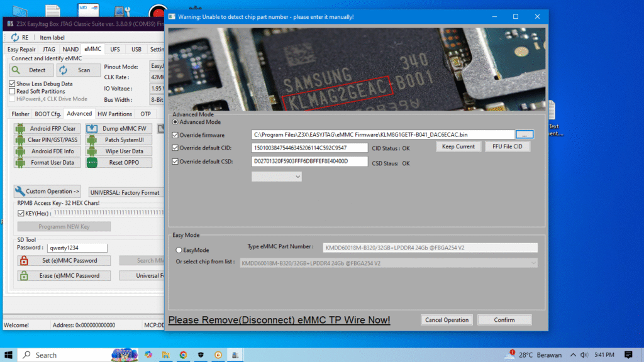Switch to the UFS tab
Image resolution: width=644 pixels, height=362 pixels.
[115, 49]
